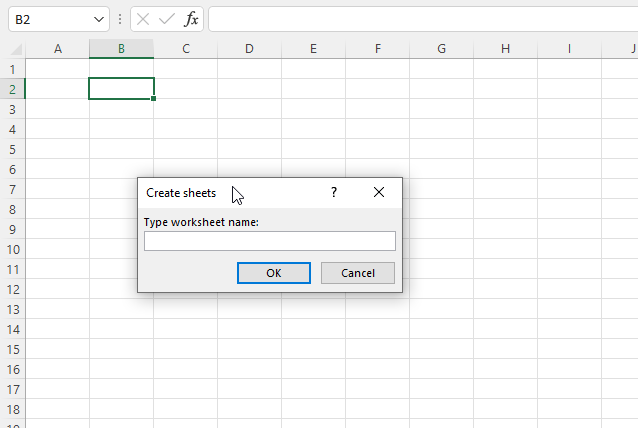This screenshot has height=428, width=638.
Task: Select row 15 header
Action: tap(12, 349)
